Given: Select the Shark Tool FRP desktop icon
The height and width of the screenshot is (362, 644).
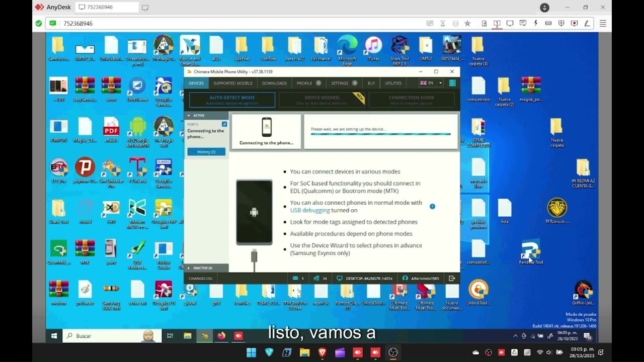Looking at the screenshot, I should (x=399, y=50).
